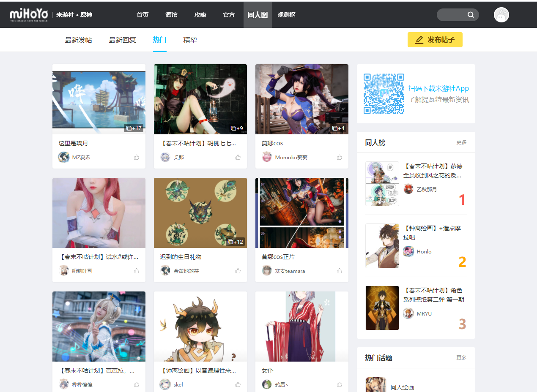The image size is (537, 392).
Task: Open the 芭芭拉 cosplay thumbnail
Action: [x=99, y=327]
